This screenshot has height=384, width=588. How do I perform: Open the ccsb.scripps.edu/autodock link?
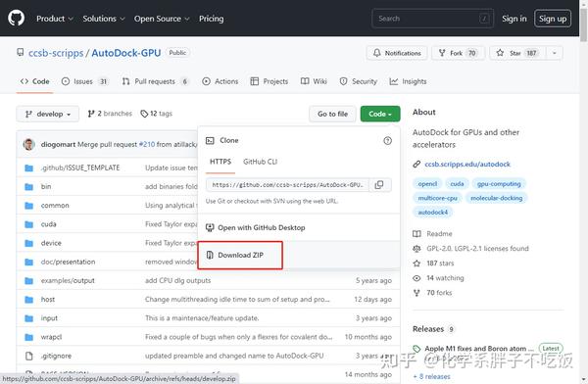(467, 165)
